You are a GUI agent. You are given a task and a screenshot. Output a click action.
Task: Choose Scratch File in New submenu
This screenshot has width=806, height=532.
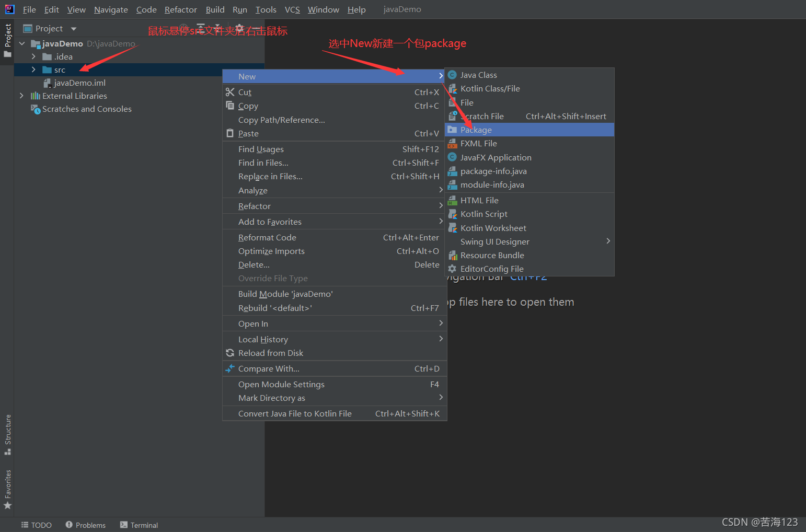529,116
